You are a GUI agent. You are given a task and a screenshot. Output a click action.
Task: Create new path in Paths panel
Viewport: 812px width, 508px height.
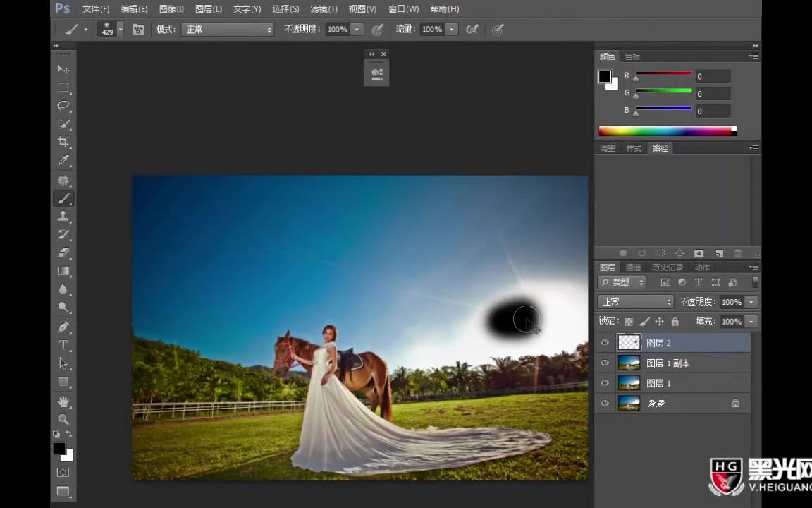coord(719,253)
